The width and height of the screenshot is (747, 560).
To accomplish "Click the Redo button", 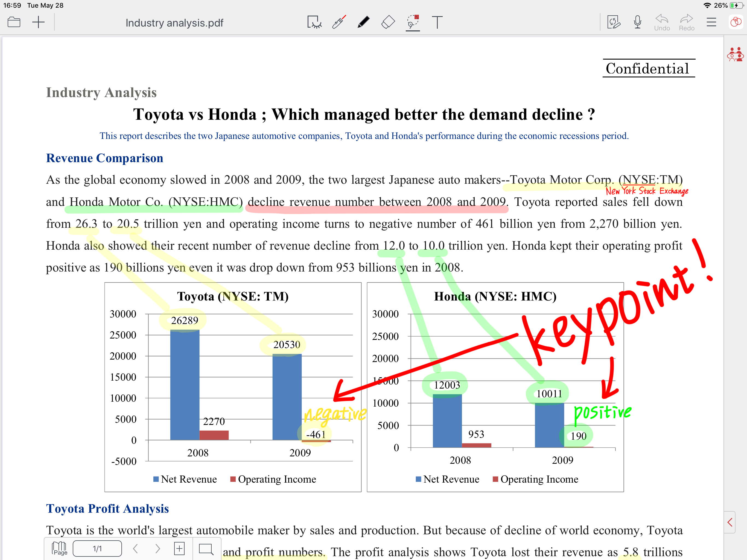I will [687, 23].
